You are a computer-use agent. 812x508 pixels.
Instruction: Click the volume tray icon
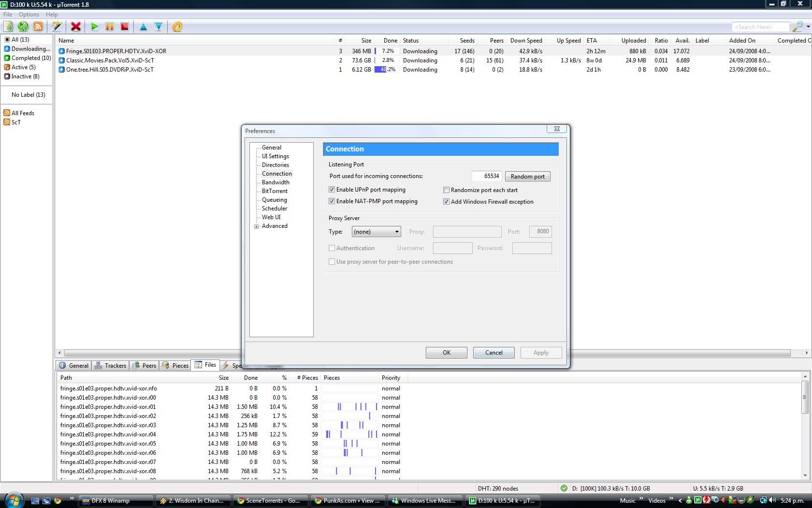(x=772, y=500)
